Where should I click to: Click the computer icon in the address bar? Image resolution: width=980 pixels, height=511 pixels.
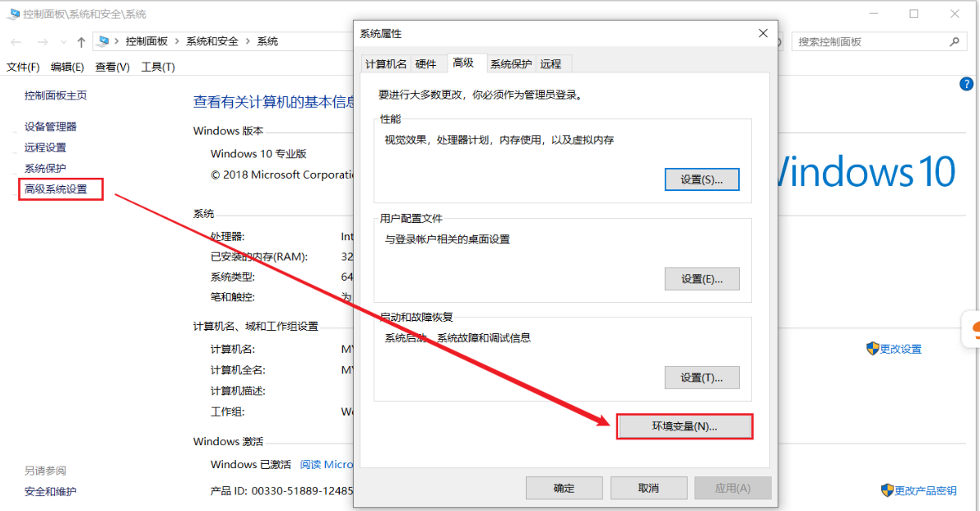point(105,41)
